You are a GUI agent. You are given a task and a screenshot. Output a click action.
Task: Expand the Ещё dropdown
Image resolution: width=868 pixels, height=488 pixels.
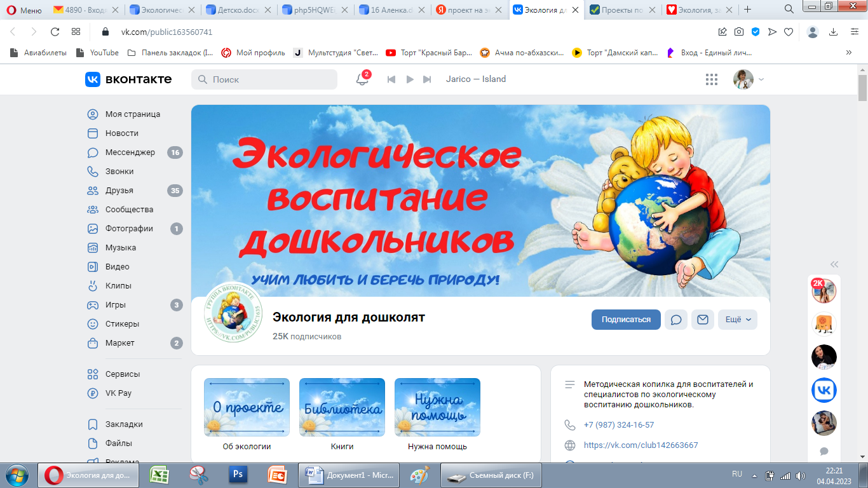738,320
